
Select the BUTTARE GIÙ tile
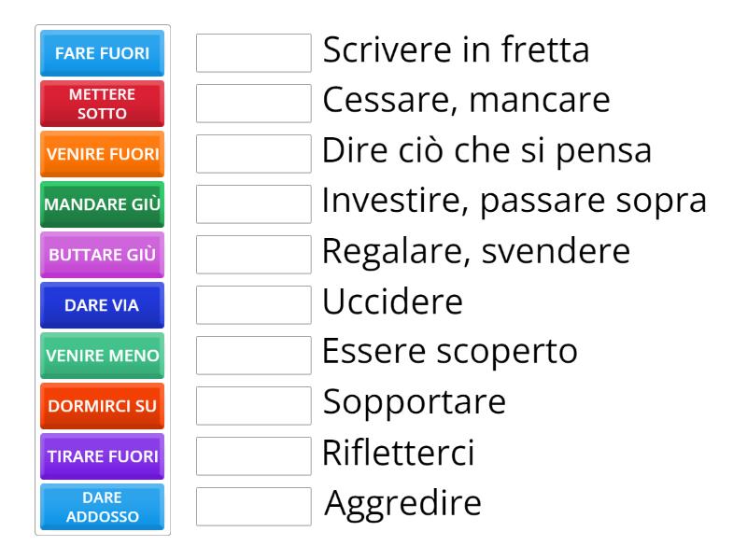[x=103, y=255]
